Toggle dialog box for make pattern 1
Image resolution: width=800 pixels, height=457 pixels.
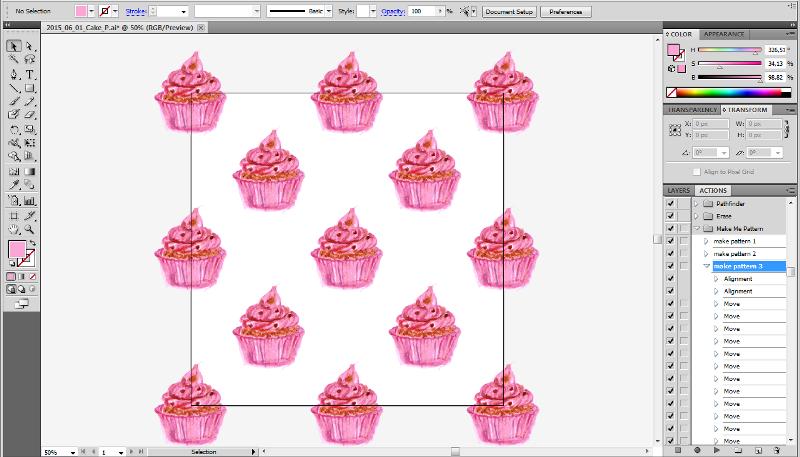pos(684,241)
